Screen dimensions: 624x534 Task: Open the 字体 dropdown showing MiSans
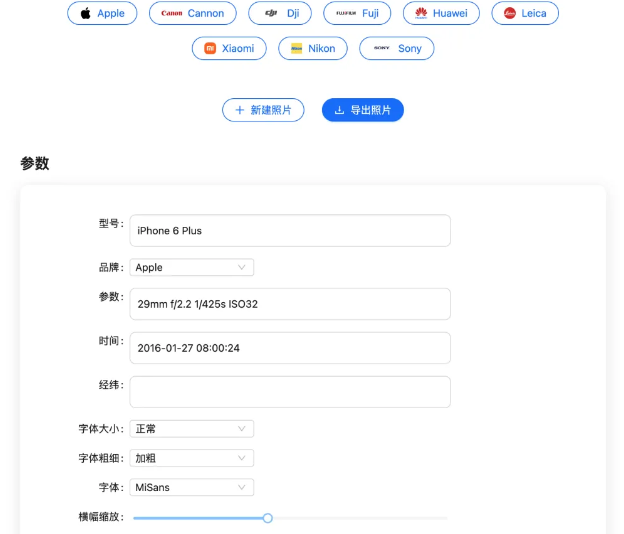[x=191, y=487]
